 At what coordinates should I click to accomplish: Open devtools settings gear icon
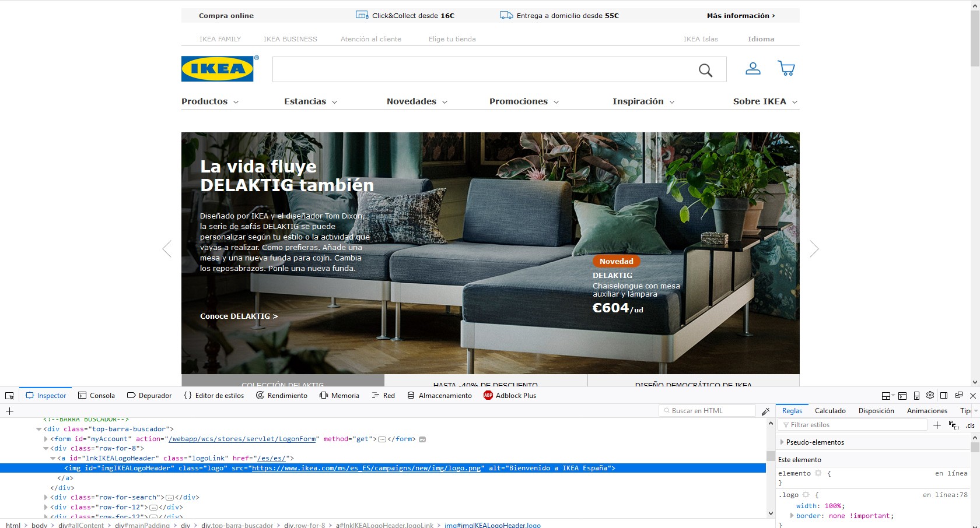click(x=930, y=395)
